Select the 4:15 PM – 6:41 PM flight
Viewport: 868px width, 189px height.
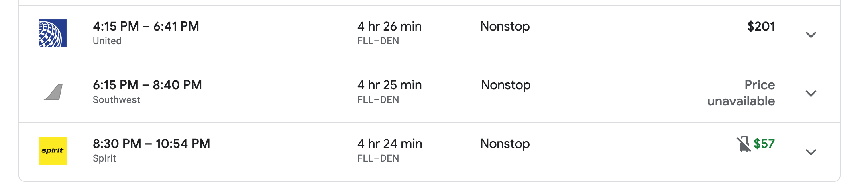146,27
